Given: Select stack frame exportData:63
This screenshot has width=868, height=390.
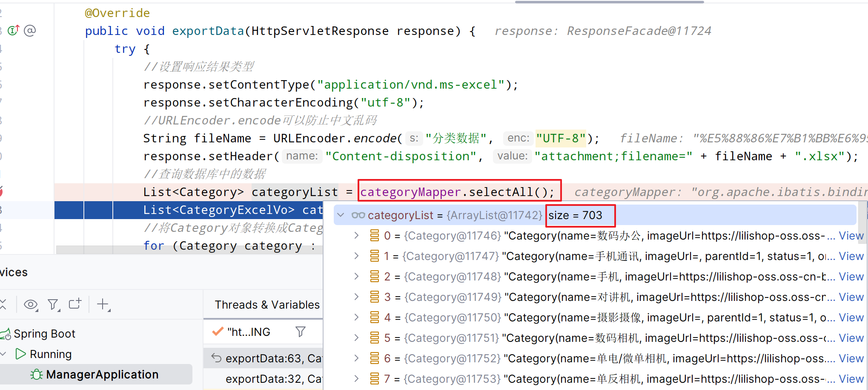Looking at the screenshot, I should (263, 358).
